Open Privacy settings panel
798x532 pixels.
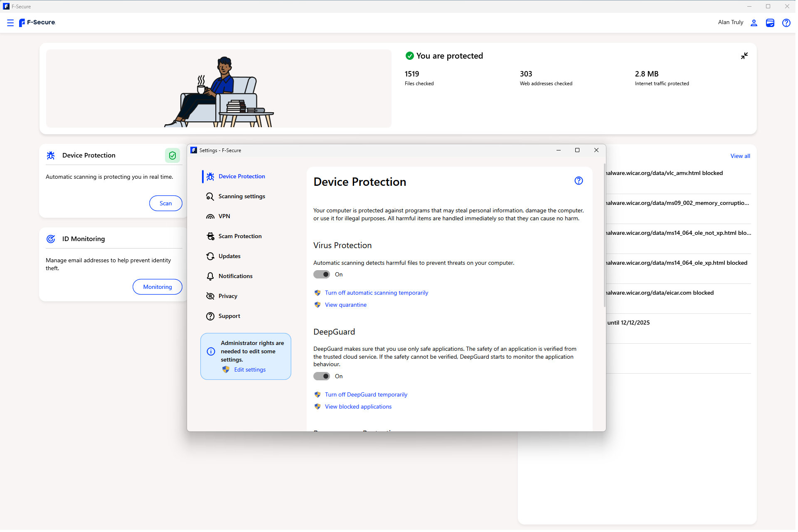click(x=227, y=296)
